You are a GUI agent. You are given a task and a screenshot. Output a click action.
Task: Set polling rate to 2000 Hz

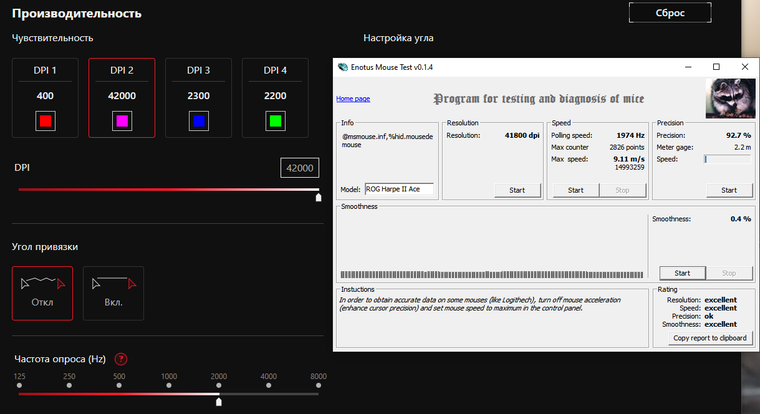point(219,385)
